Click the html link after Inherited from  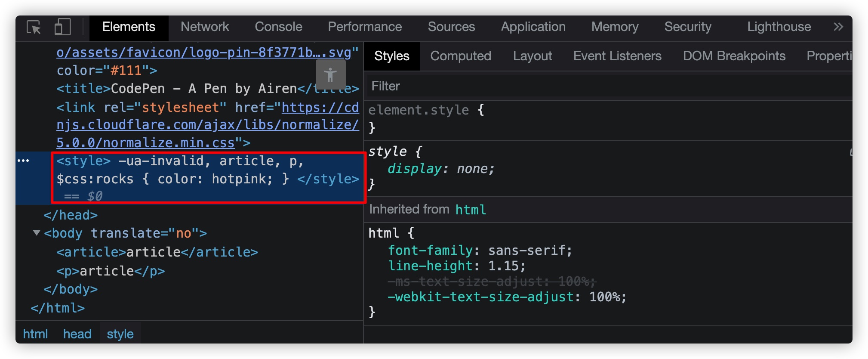(x=471, y=210)
